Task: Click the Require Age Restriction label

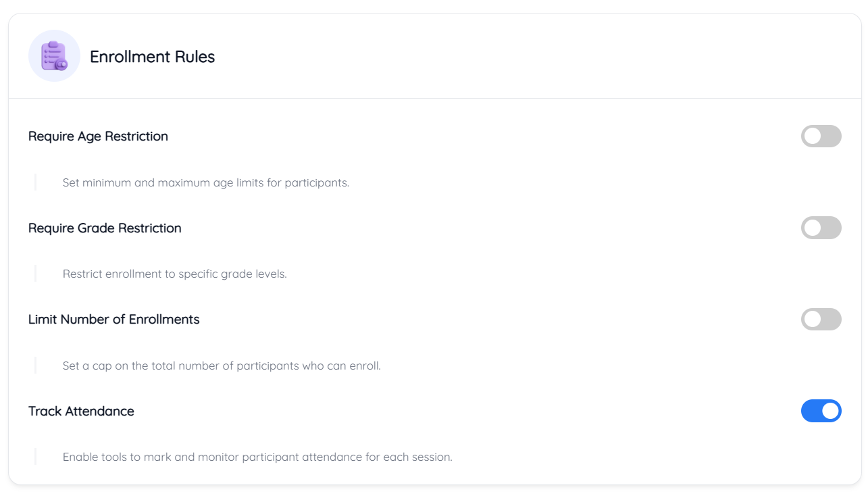Action: pyautogui.click(x=98, y=136)
